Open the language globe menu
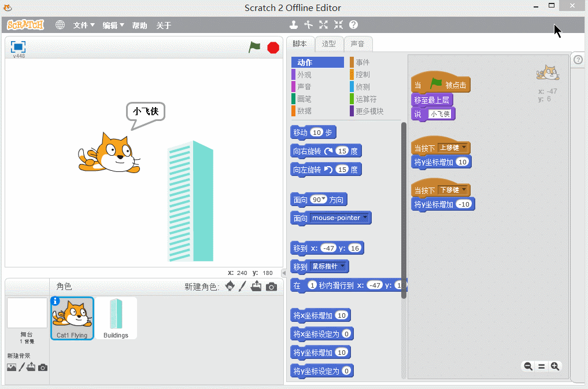The image size is (588, 389). [60, 25]
